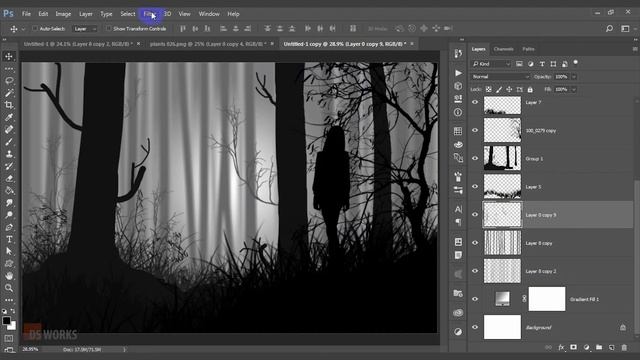Click the foreground color swatch
The height and width of the screenshot is (360, 640).
(6, 320)
